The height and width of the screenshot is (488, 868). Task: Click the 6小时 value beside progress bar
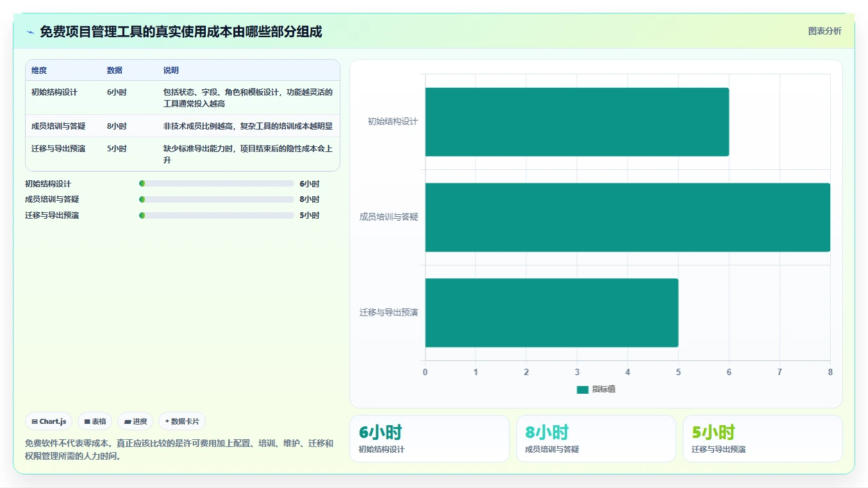[x=310, y=184]
